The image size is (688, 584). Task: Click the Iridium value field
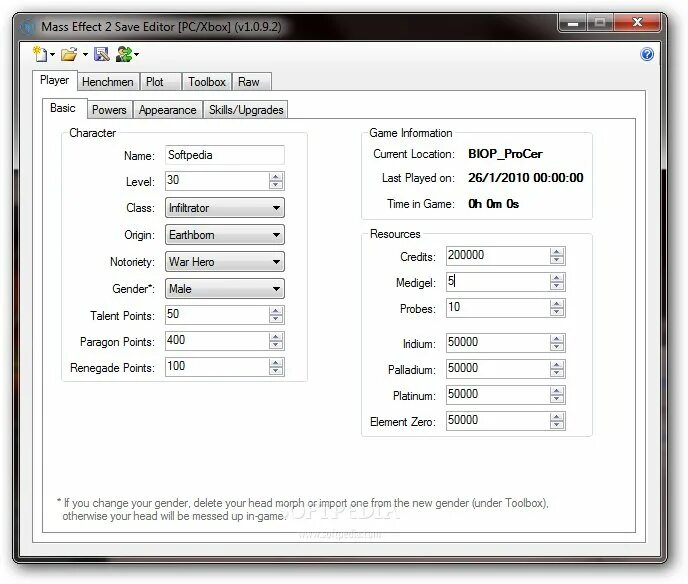498,343
